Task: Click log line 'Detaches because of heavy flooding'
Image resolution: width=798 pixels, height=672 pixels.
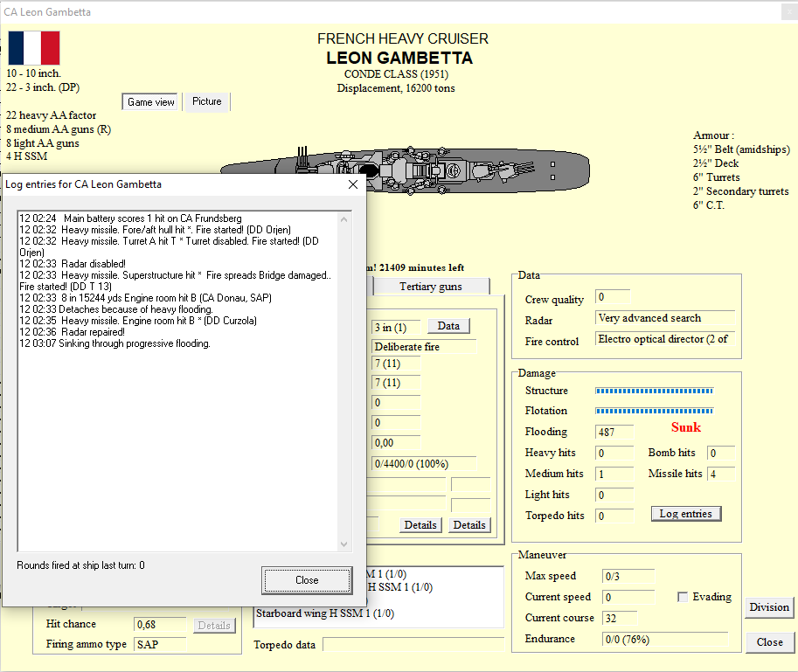Action: (116, 309)
